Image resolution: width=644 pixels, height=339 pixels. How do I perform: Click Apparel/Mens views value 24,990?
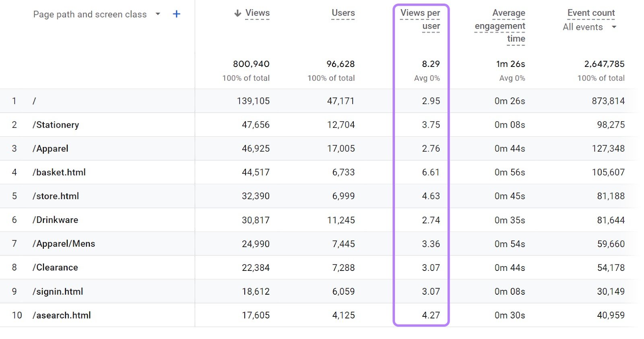click(256, 244)
